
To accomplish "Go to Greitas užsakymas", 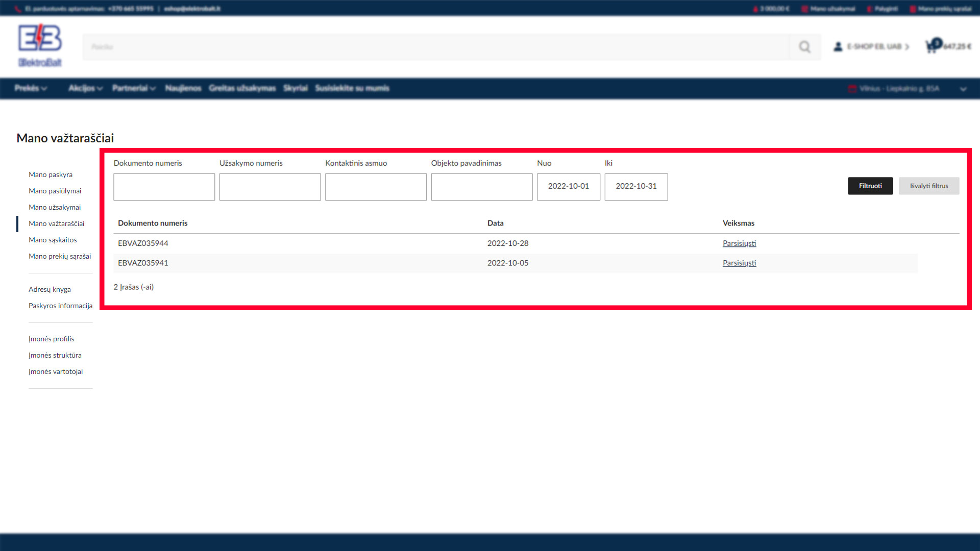I will click(242, 88).
